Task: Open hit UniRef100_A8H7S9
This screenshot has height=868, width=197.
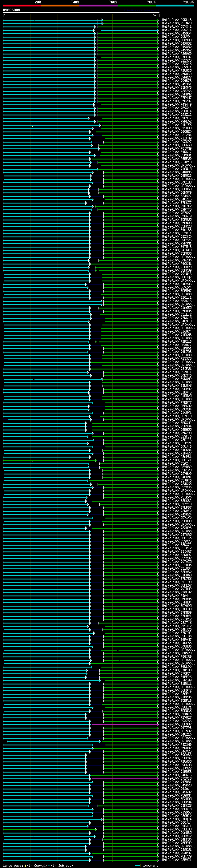Action: pos(177,857)
